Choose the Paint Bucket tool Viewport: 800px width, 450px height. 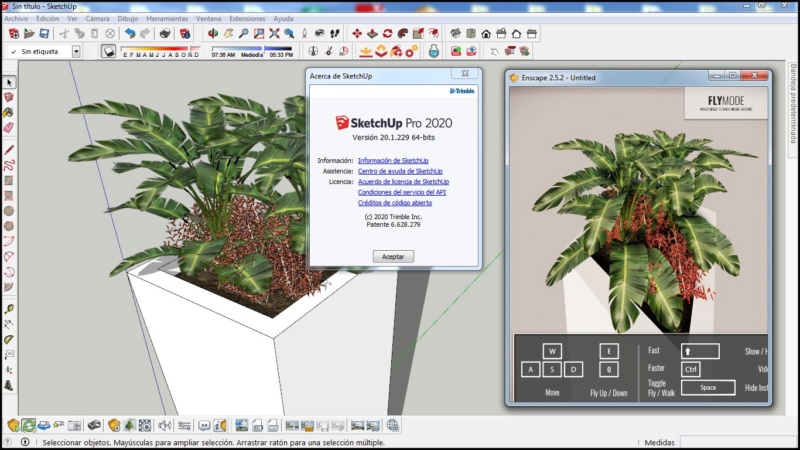pos(9,113)
